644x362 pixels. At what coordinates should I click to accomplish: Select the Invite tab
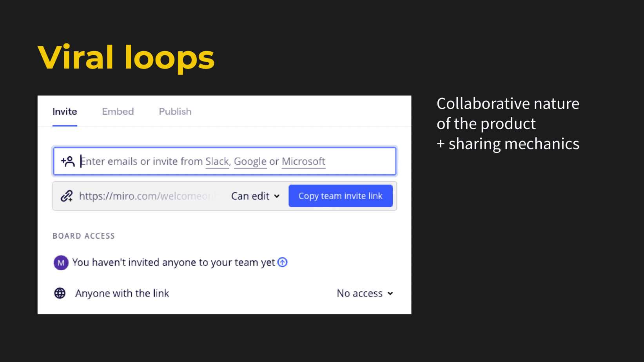click(64, 111)
